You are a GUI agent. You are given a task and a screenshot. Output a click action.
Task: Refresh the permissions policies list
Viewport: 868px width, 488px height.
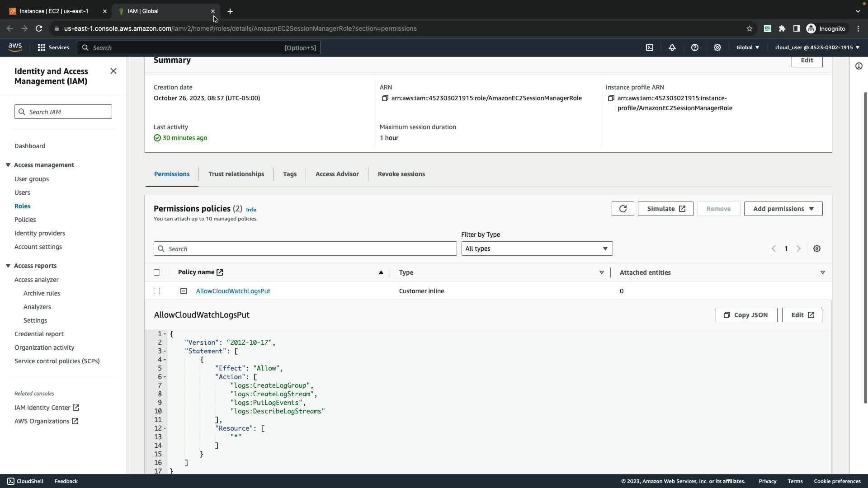pyautogui.click(x=623, y=209)
